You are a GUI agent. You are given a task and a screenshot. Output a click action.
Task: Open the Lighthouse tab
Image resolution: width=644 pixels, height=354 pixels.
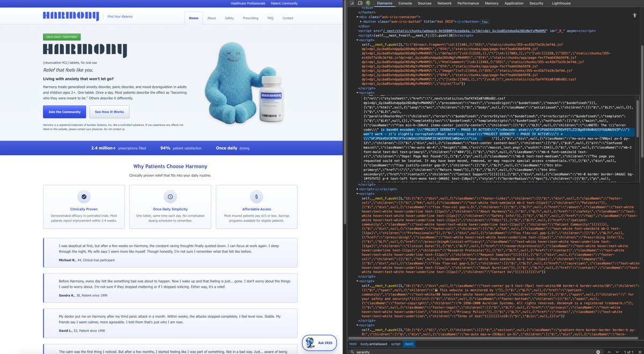pos(561,3)
